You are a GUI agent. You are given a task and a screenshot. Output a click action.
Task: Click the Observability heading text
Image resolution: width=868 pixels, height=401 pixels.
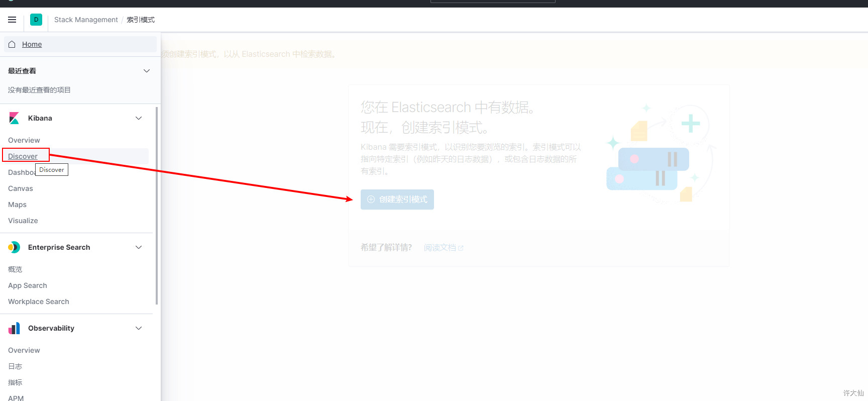click(x=51, y=328)
